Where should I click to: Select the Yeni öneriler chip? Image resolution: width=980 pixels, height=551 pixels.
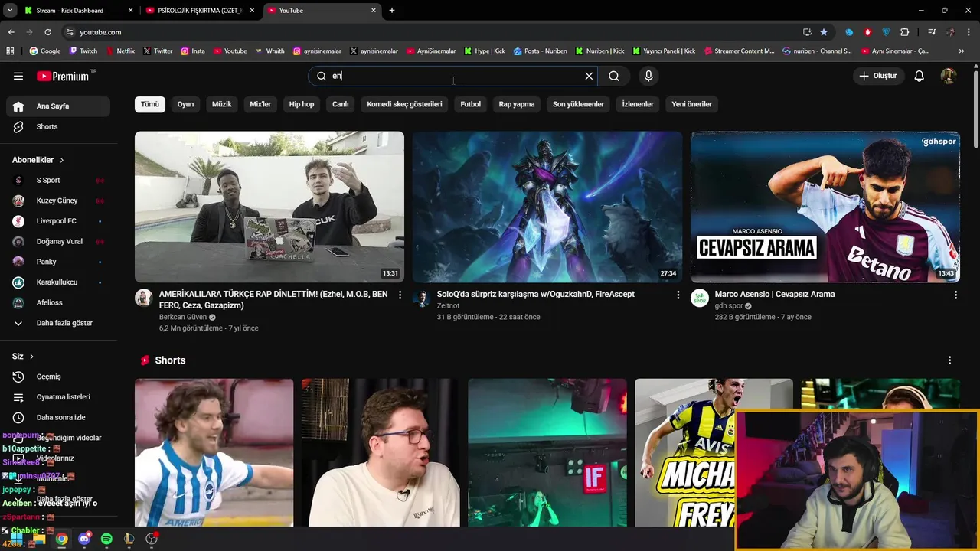coord(692,104)
